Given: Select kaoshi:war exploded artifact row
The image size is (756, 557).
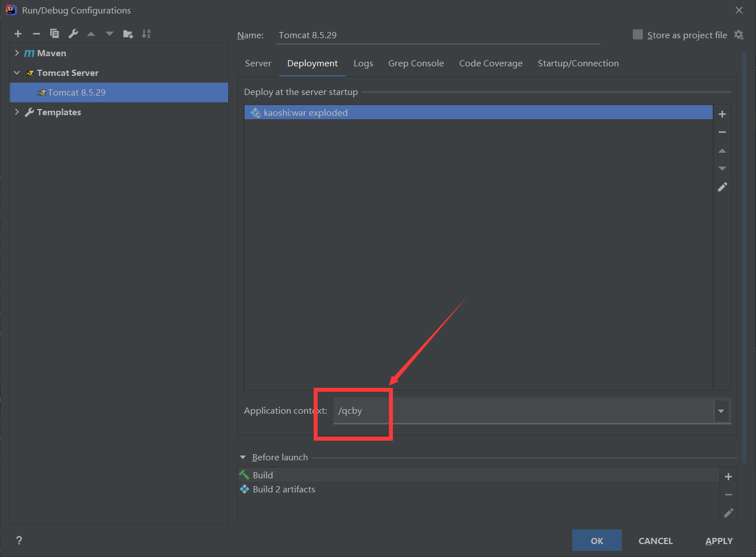Looking at the screenshot, I should pos(478,112).
